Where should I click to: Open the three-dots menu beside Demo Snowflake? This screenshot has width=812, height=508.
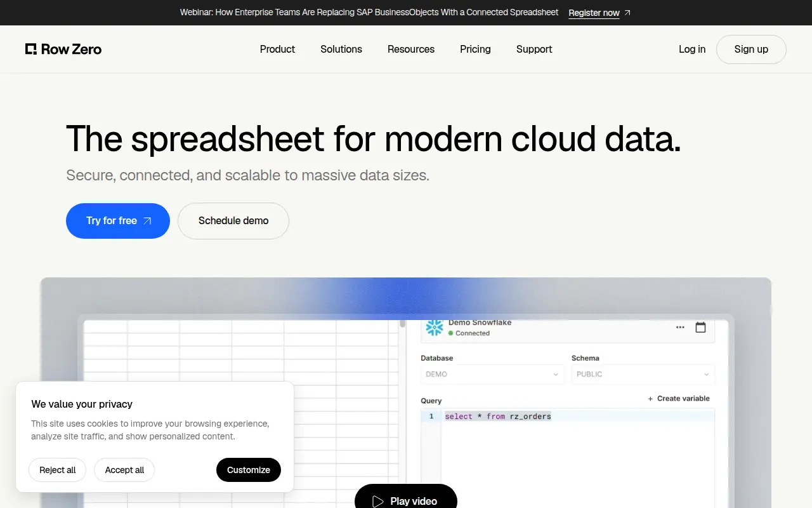pyautogui.click(x=680, y=328)
